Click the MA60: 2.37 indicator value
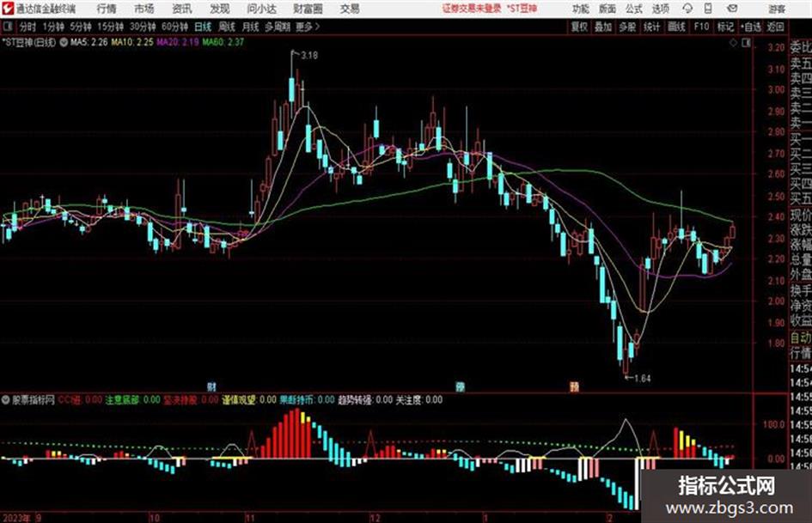The image size is (812, 523). click(223, 42)
